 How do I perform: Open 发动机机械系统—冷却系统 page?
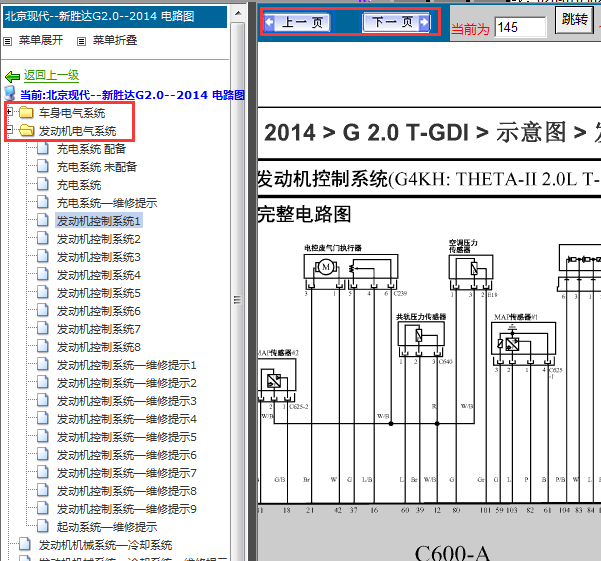[105, 545]
